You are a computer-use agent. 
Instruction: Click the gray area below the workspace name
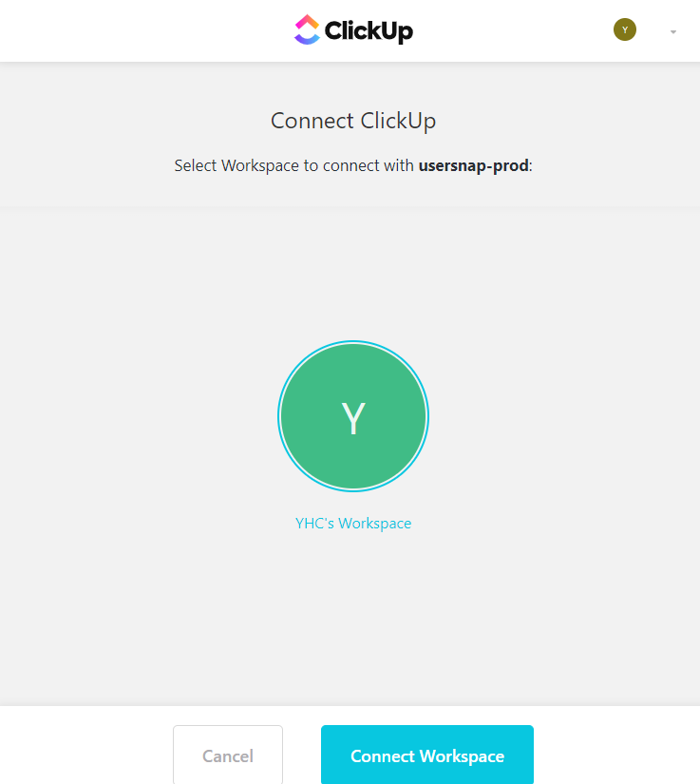(353, 620)
